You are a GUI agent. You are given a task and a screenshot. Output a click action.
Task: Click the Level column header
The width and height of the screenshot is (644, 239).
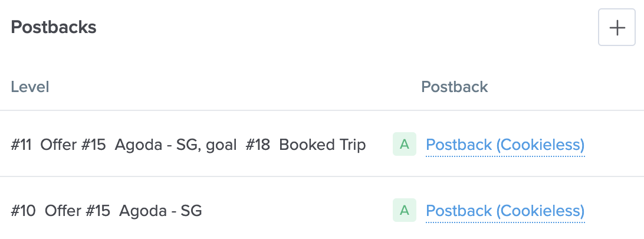(x=30, y=87)
